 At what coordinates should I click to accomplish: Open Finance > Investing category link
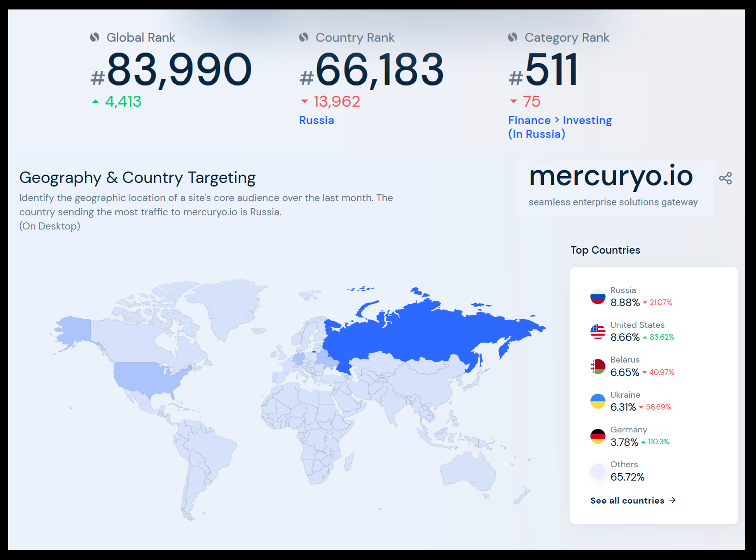coord(560,127)
